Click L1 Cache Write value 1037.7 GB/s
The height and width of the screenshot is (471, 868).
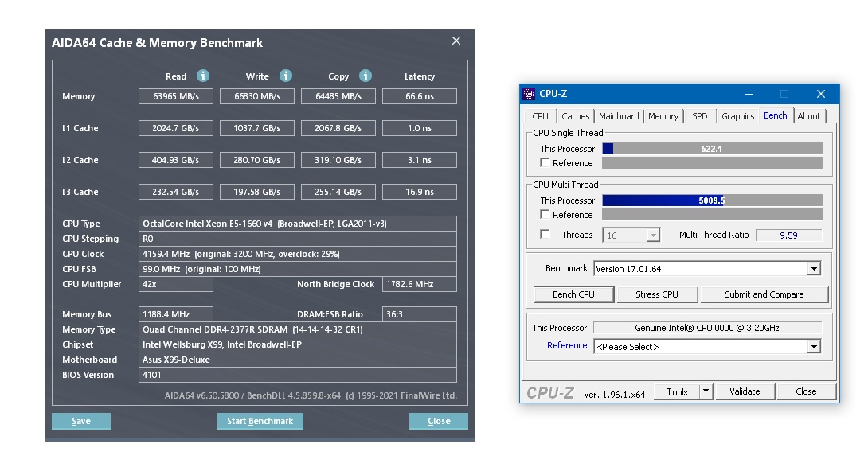(257, 128)
